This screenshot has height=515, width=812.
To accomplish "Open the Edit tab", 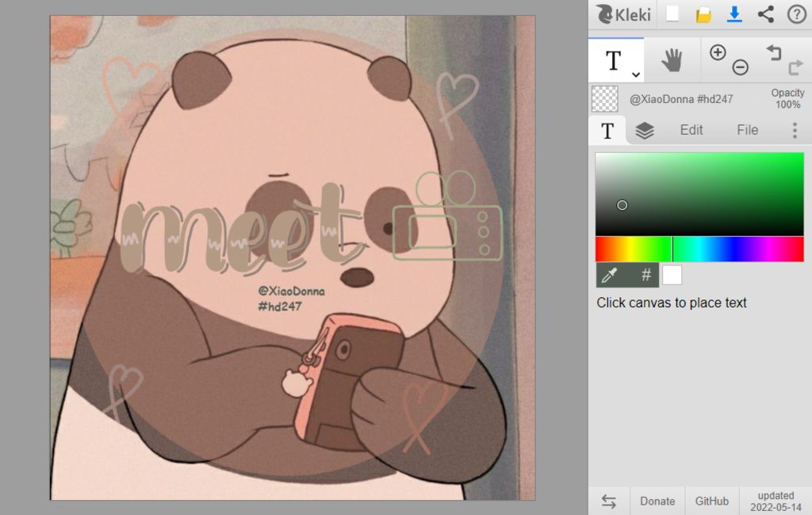I will click(691, 130).
